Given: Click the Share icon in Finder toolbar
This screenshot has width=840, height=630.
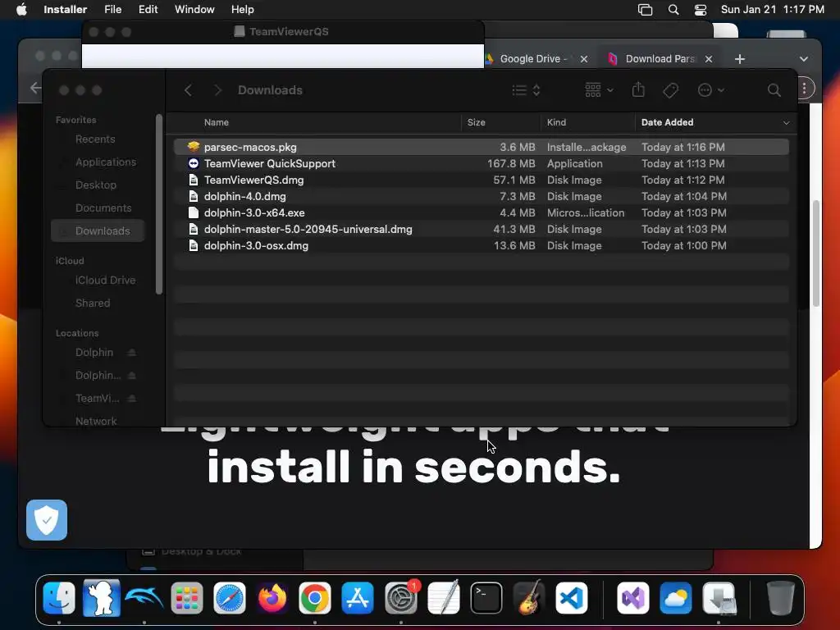Looking at the screenshot, I should [638, 89].
